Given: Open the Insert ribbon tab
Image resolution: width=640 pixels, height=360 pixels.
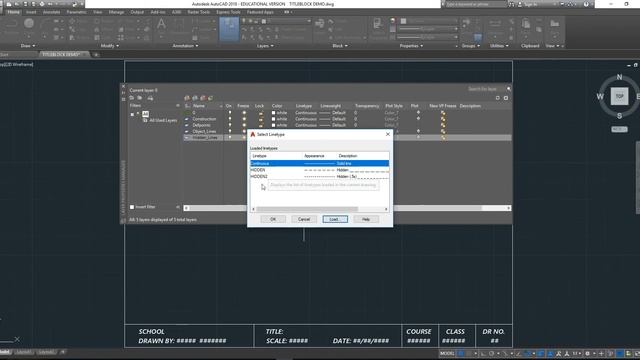Looking at the screenshot, I should 31,12.
